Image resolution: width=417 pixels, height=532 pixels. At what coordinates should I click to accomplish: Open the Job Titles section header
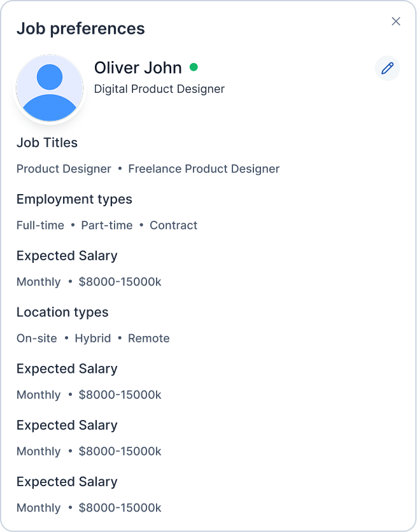(46, 143)
